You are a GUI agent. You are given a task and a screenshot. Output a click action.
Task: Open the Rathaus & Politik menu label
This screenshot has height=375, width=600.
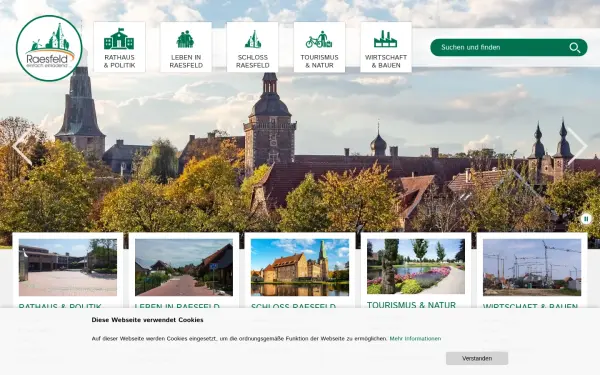pyautogui.click(x=119, y=61)
